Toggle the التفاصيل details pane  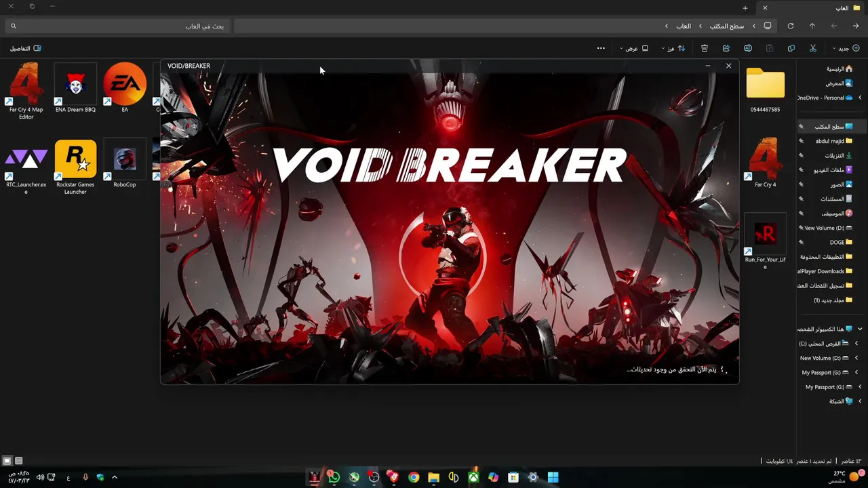pyautogui.click(x=26, y=48)
